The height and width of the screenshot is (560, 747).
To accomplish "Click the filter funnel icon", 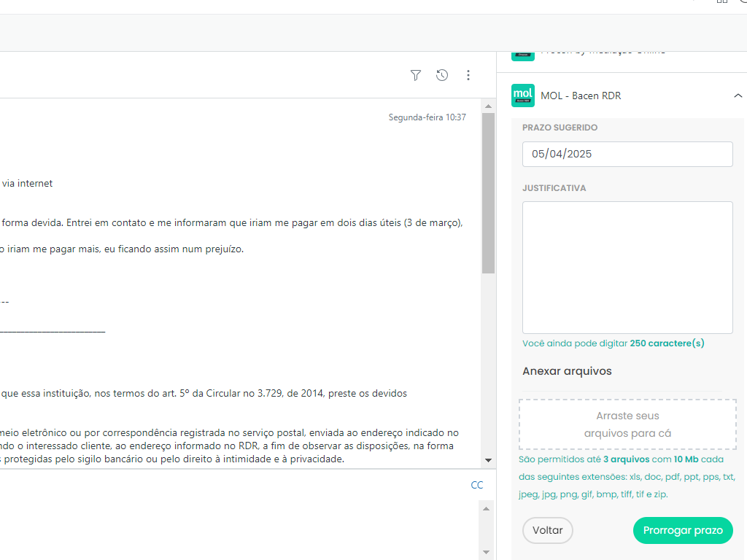I will (x=416, y=75).
